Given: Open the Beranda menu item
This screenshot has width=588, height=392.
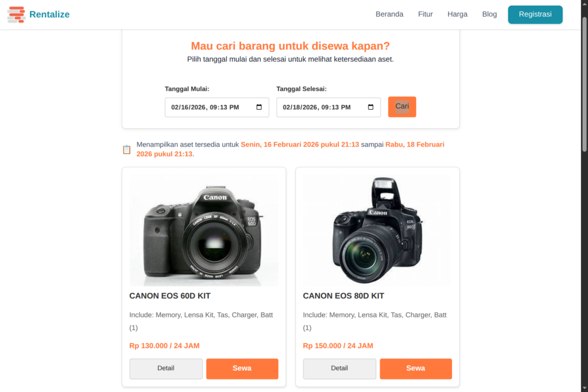Looking at the screenshot, I should click(389, 14).
